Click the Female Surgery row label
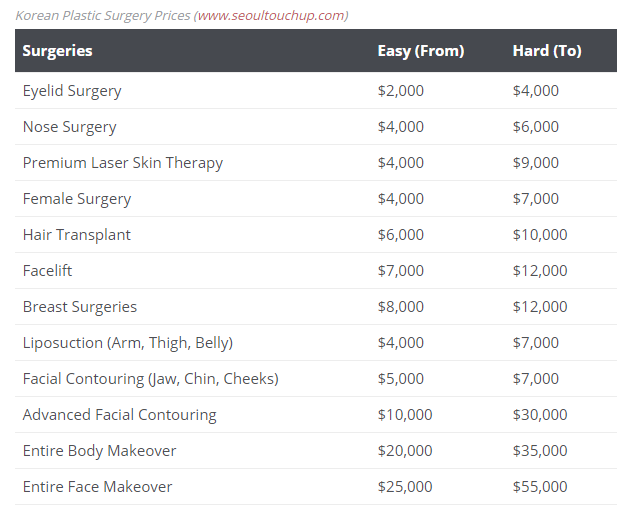This screenshot has width=639, height=510. pyautogui.click(x=77, y=199)
